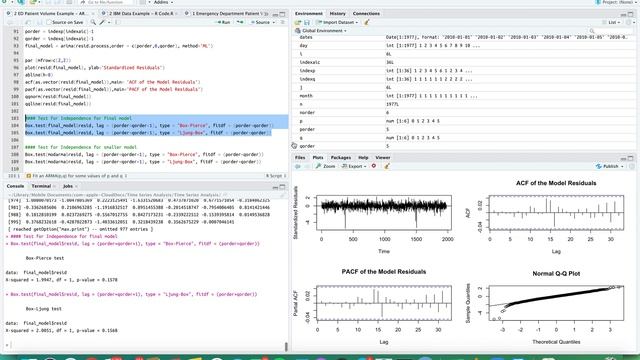Maximize the Plots pane
Viewport: 640px width, 360px height.
[630, 158]
